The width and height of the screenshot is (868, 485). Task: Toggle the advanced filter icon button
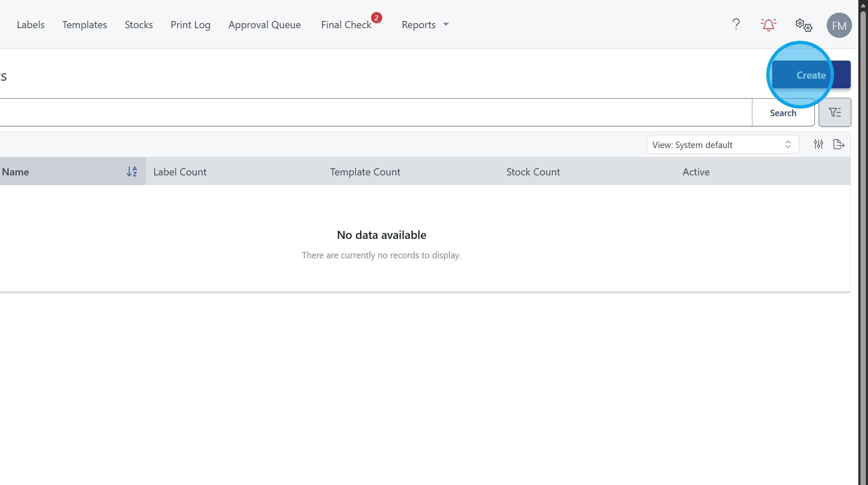834,113
